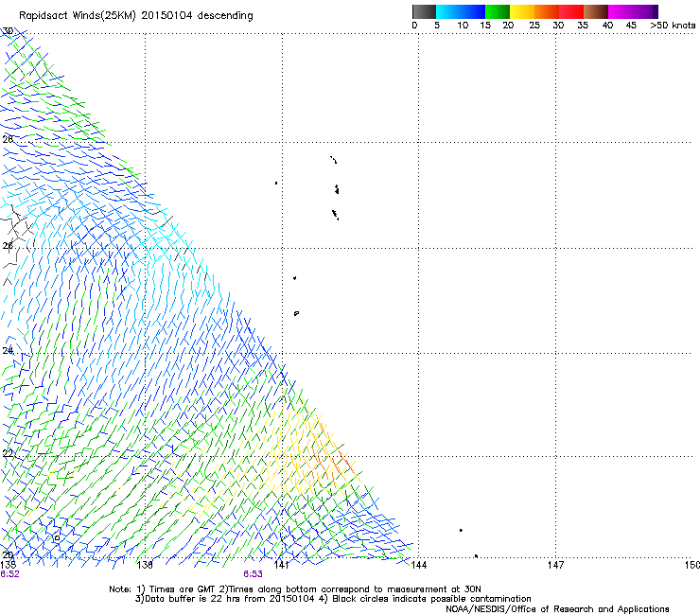Click the yellow 20-25 knots legend swatch

(x=522, y=11)
